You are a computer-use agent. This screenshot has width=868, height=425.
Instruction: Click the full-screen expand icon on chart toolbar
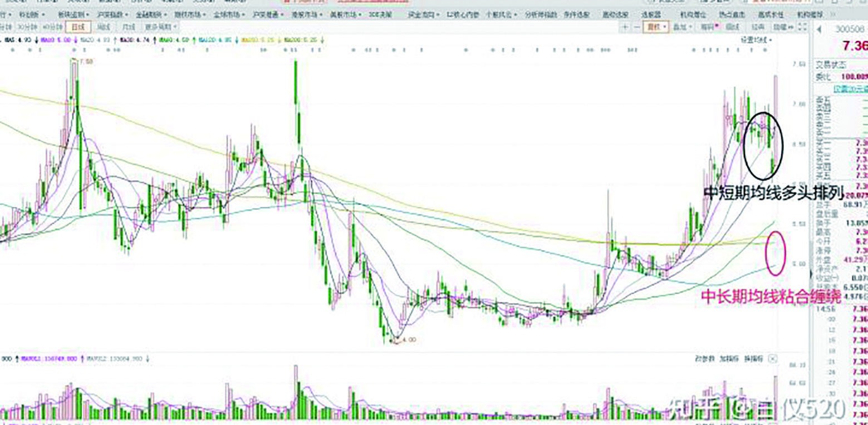[x=803, y=27]
